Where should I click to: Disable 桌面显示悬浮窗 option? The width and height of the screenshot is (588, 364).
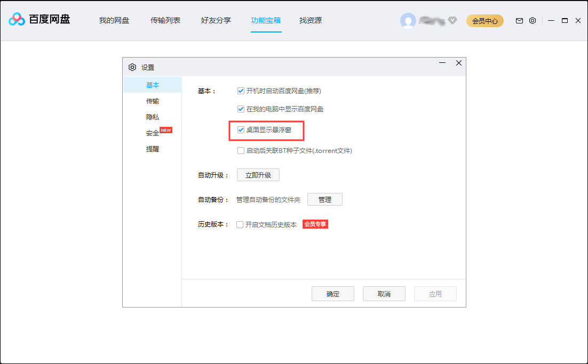[241, 131]
